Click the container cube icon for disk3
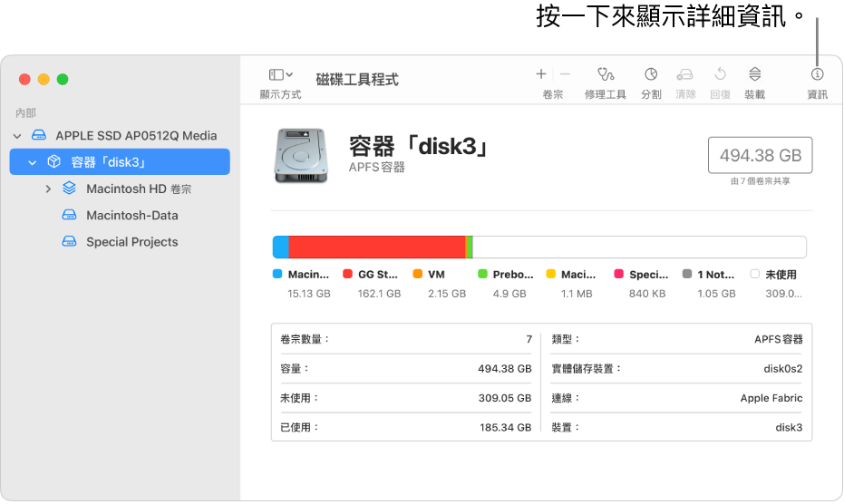 pos(53,161)
